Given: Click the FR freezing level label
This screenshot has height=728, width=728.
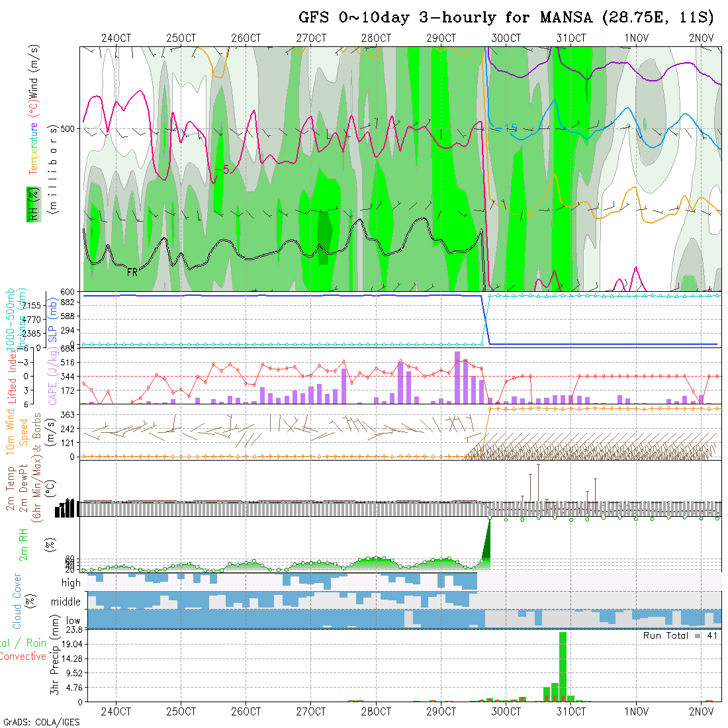Looking at the screenshot, I should pos(132,271).
